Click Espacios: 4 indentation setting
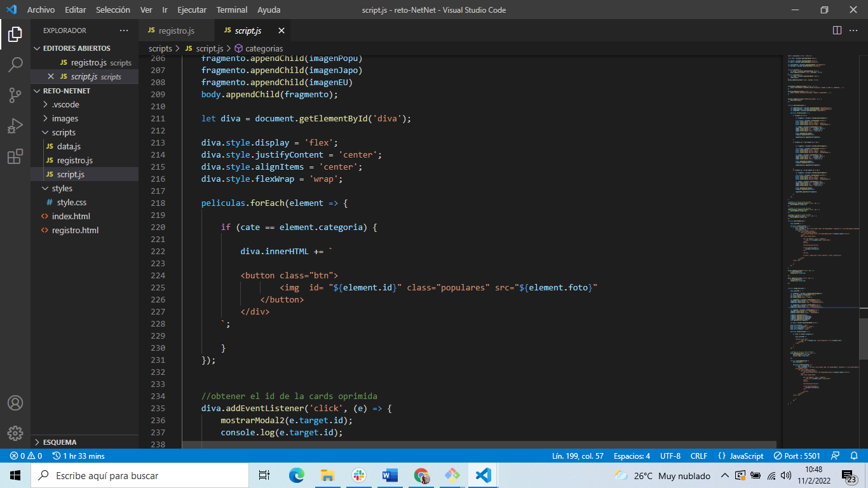 coord(632,456)
